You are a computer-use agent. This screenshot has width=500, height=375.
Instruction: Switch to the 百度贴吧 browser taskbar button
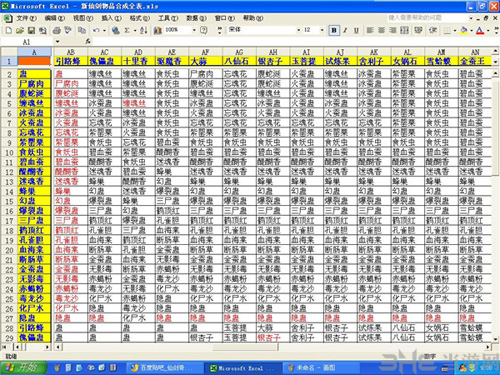[164, 368]
